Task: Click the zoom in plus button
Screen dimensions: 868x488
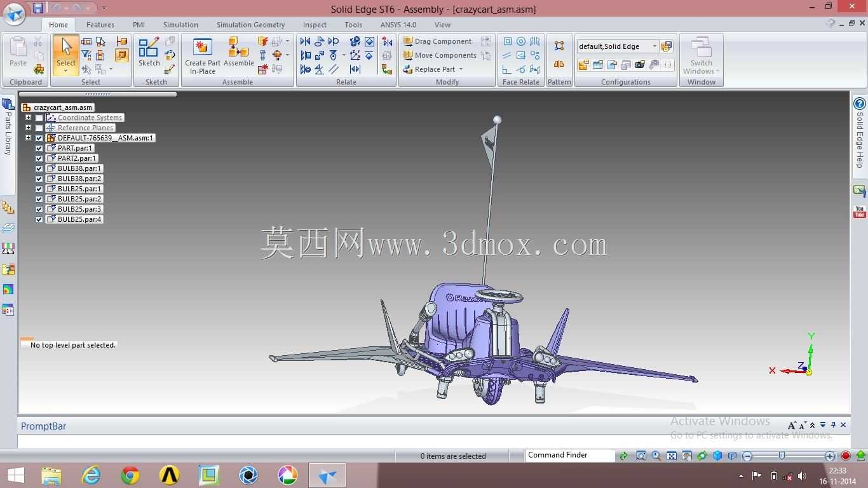Action: (830, 456)
